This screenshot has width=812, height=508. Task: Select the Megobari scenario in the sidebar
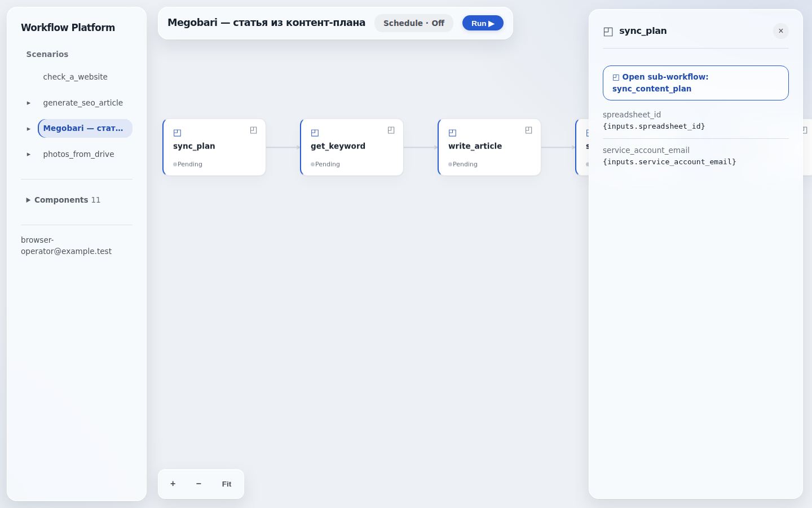(85, 128)
